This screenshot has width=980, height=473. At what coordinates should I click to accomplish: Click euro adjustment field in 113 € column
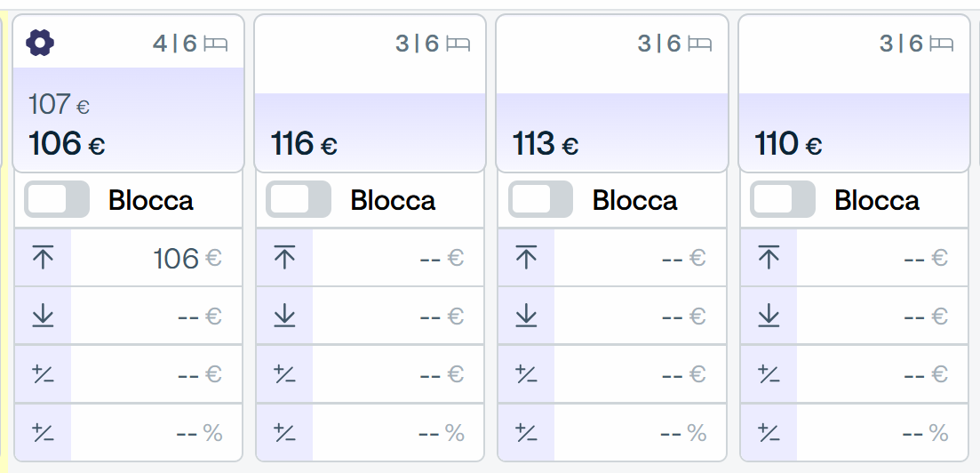tap(640, 374)
